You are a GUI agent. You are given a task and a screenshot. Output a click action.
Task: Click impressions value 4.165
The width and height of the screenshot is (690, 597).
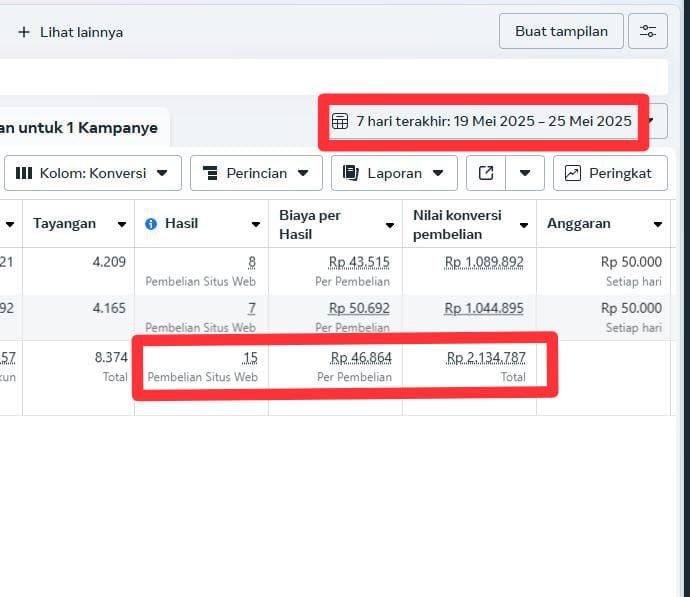tap(109, 308)
